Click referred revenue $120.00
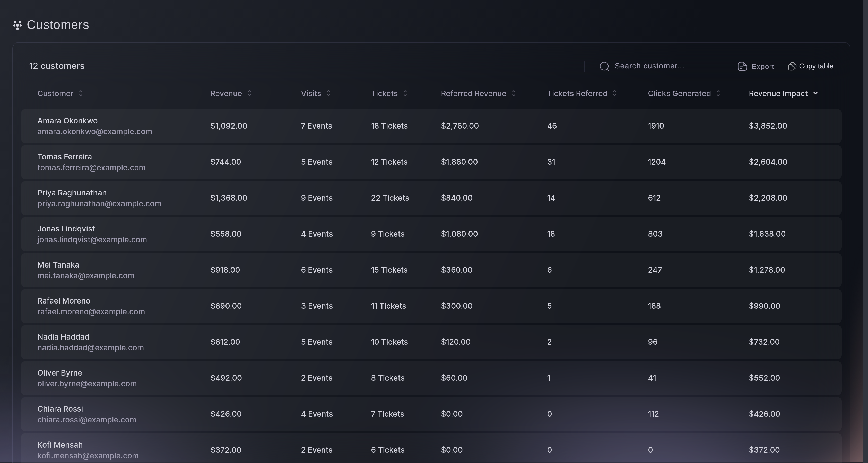 point(456,342)
